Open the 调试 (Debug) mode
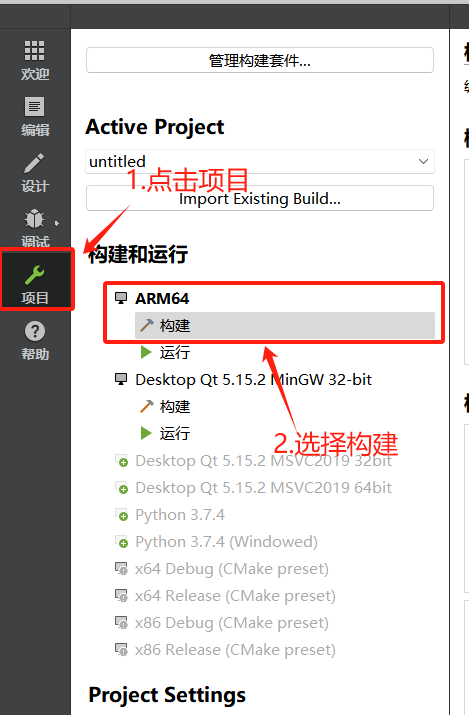This screenshot has height=715, width=469. tap(35, 228)
